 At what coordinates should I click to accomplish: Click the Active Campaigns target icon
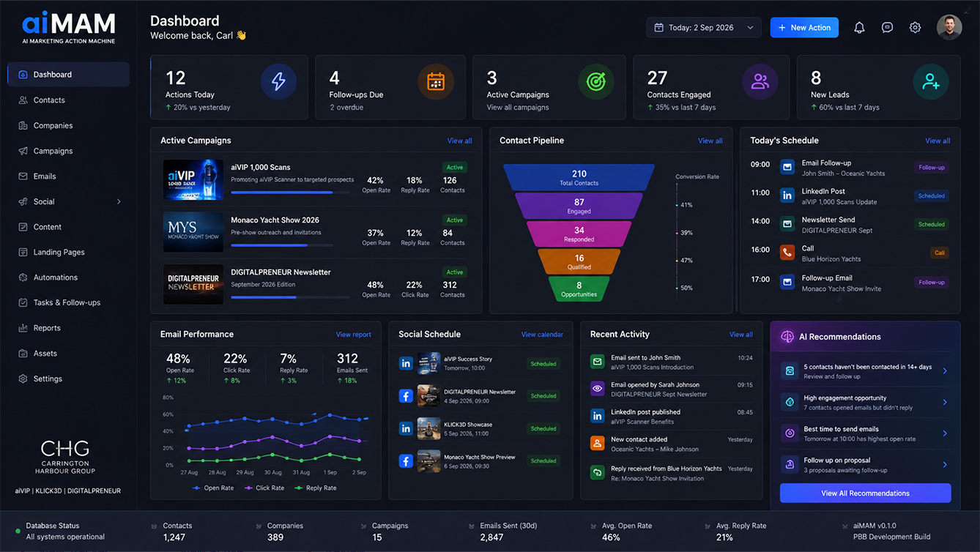596,81
